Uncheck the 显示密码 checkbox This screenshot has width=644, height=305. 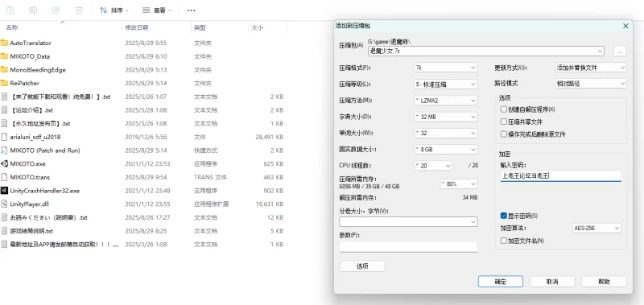[x=504, y=216]
